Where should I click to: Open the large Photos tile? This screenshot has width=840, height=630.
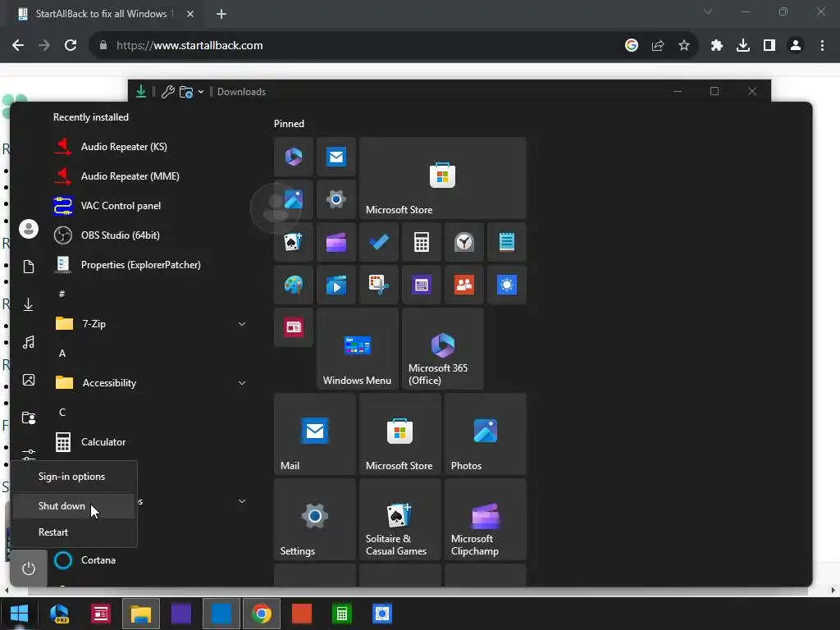486,434
